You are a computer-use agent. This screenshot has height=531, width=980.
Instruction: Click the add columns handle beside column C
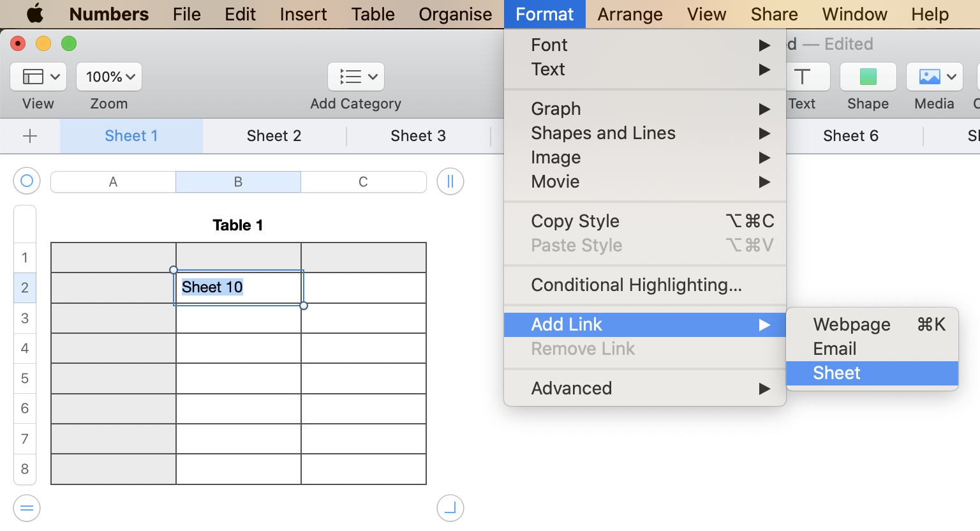[x=450, y=181]
